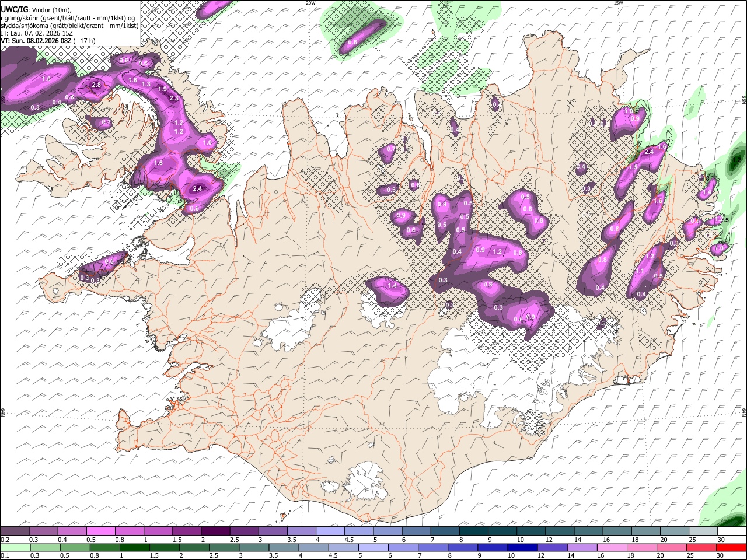Click the bottom-row legend swatch for 7–8

point(433,547)
